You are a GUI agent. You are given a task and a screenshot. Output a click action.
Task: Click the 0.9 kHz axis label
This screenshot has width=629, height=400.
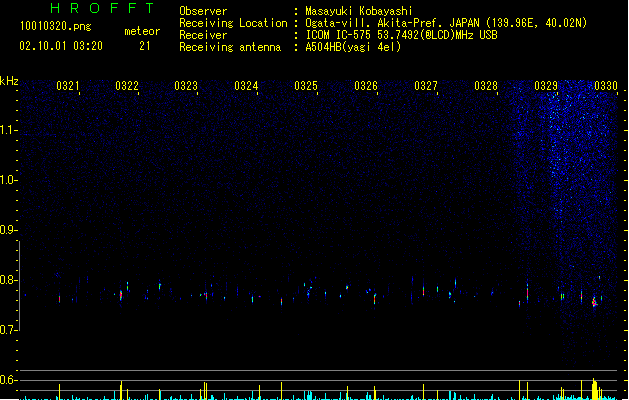(8, 230)
